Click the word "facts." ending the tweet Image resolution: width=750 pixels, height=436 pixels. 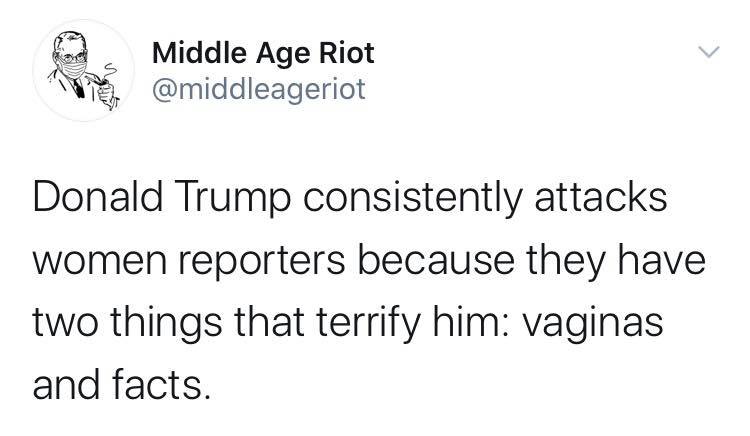point(162,384)
